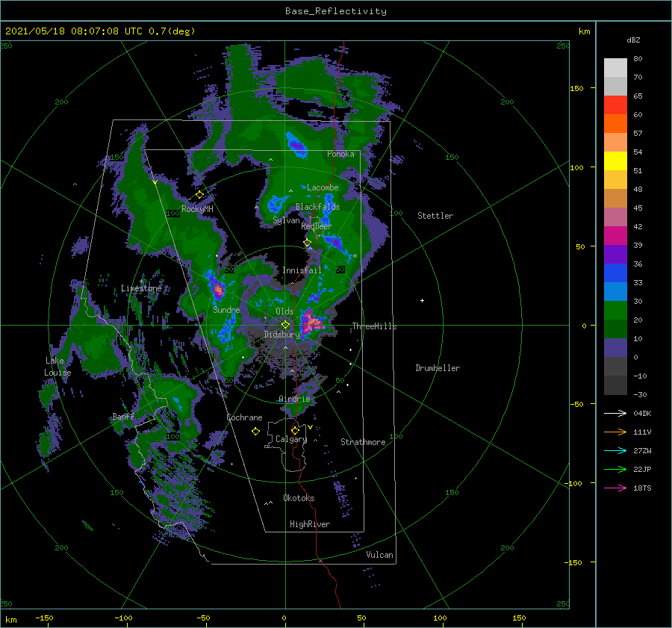Pick the light gray swatch below 80 dBZ

(615, 68)
